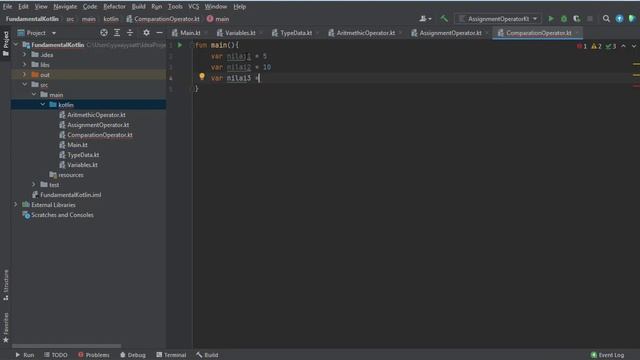This screenshot has height=360, width=640.
Task: Go to previous highlighted error arrow
Action: point(623,46)
